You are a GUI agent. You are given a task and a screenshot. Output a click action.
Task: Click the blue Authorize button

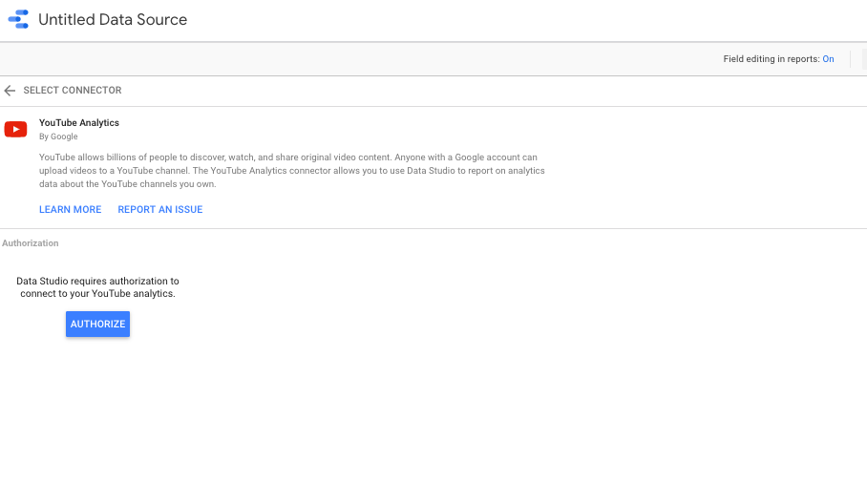pos(97,324)
